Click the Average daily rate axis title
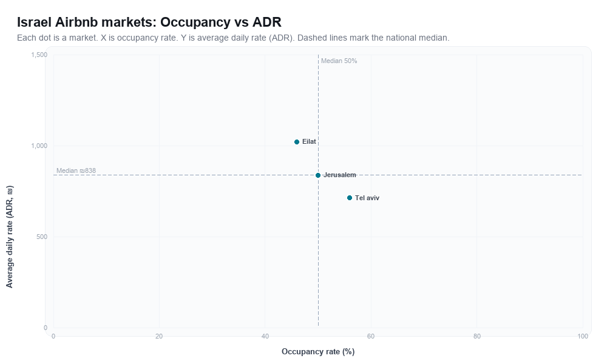607x364 pixels. point(10,237)
